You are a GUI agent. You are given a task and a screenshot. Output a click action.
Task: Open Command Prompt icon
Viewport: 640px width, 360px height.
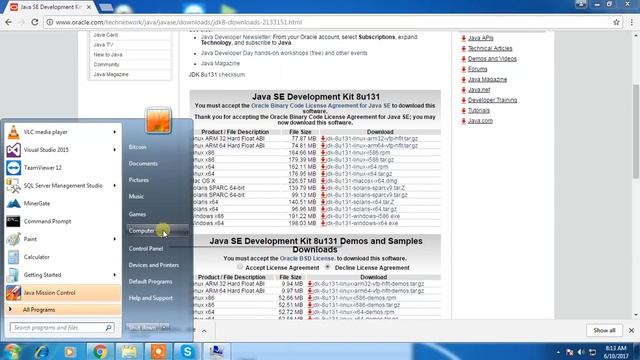(x=13, y=221)
